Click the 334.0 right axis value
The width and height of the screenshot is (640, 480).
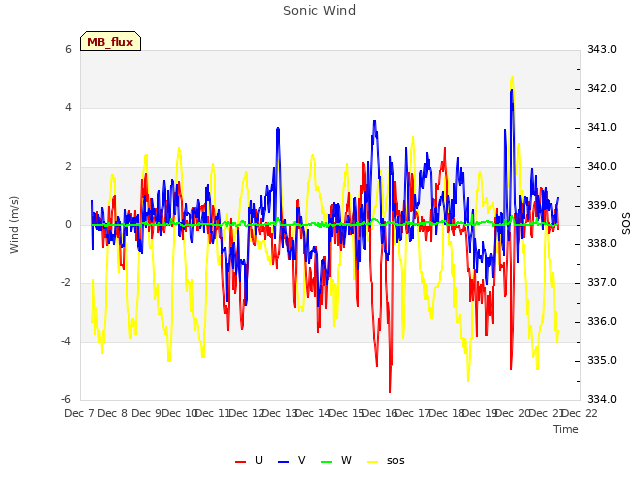[602, 399]
